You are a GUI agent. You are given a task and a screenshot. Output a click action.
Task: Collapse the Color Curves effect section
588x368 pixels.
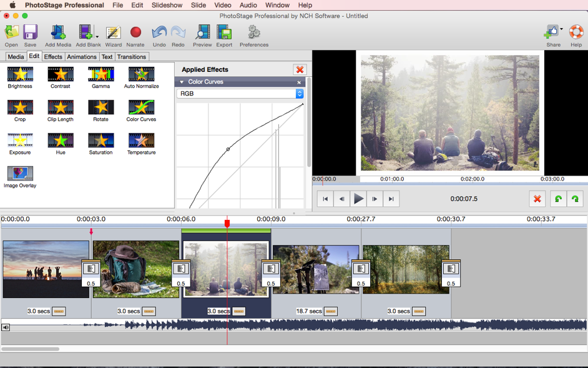pyautogui.click(x=182, y=82)
